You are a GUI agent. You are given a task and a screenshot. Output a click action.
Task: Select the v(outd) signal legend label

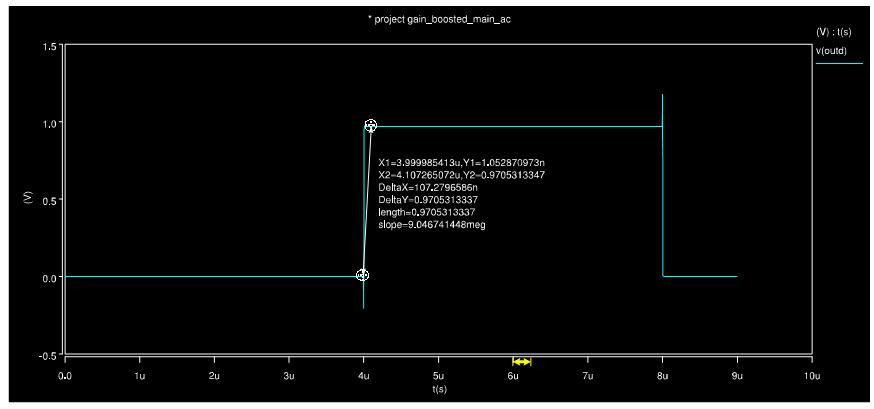[831, 51]
